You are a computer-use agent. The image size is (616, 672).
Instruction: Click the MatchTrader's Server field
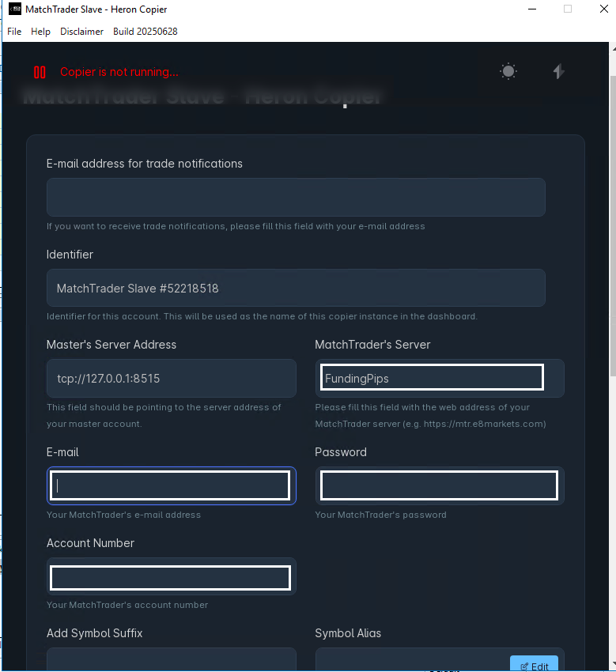(x=440, y=379)
